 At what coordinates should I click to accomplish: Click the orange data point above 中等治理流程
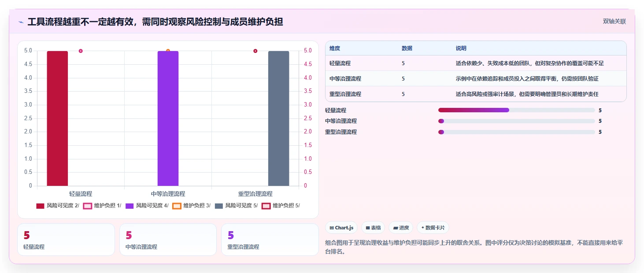tap(168, 51)
